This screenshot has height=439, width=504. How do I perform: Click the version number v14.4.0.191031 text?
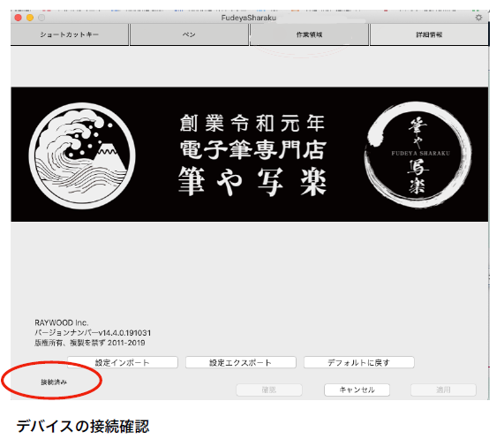coord(124,333)
